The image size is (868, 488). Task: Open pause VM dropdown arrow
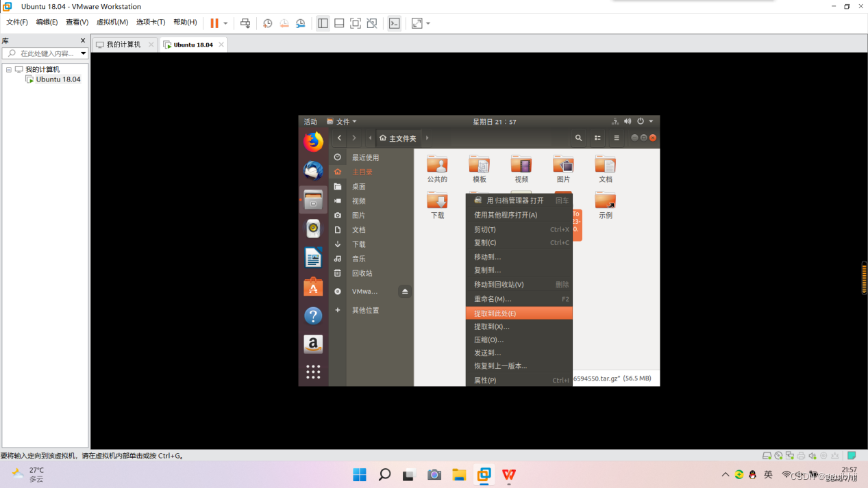[225, 23]
